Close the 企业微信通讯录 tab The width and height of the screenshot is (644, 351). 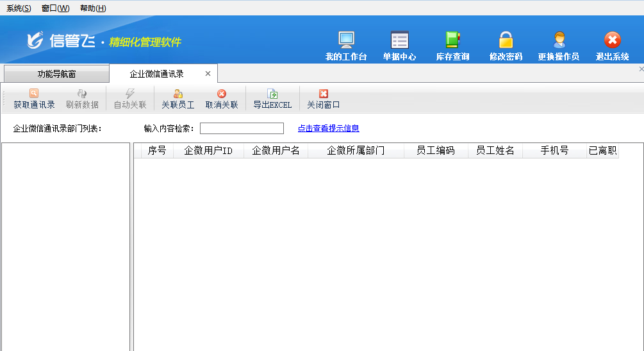pyautogui.click(x=208, y=74)
